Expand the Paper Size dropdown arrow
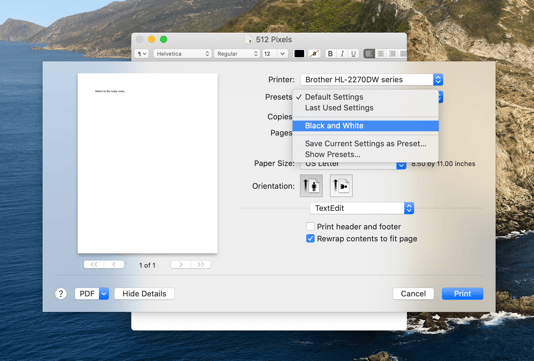This screenshot has width=534, height=361. tap(401, 165)
